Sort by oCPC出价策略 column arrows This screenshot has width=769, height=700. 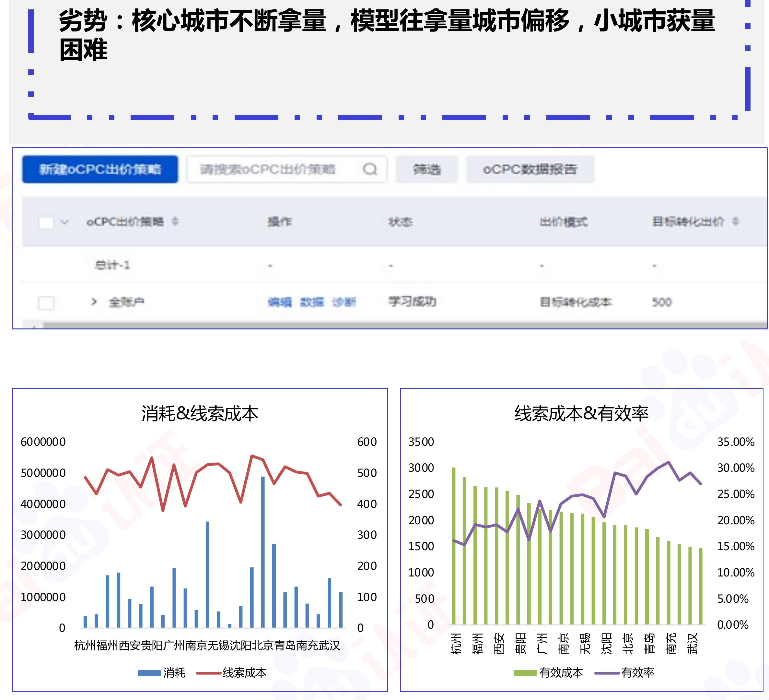175,221
